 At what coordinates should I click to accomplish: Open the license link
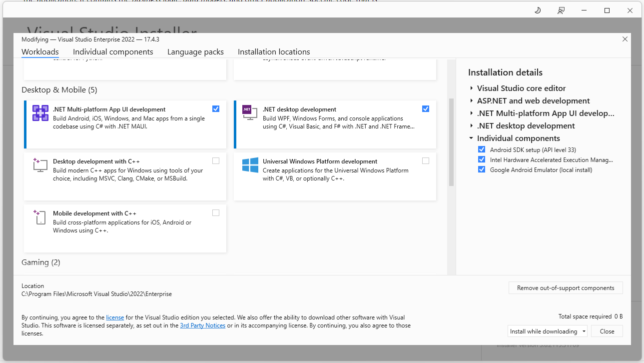click(x=115, y=317)
